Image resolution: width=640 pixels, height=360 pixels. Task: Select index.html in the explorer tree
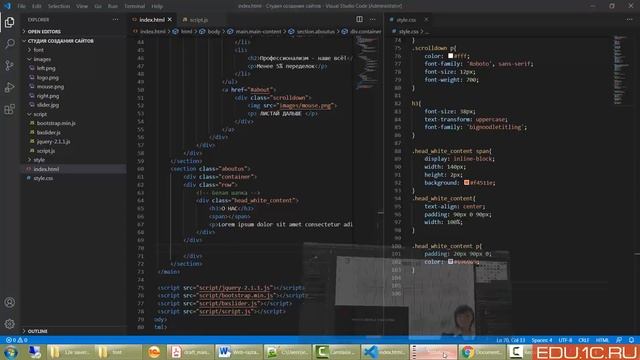(73, 169)
